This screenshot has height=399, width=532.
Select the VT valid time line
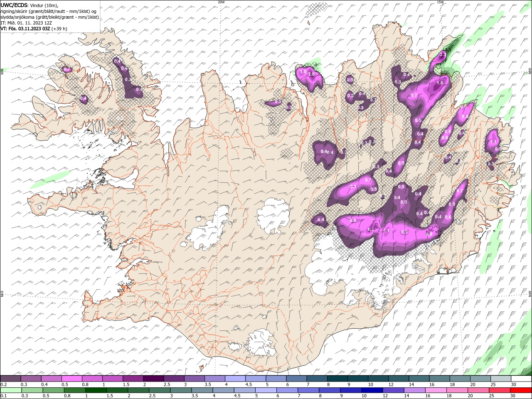tap(34, 29)
